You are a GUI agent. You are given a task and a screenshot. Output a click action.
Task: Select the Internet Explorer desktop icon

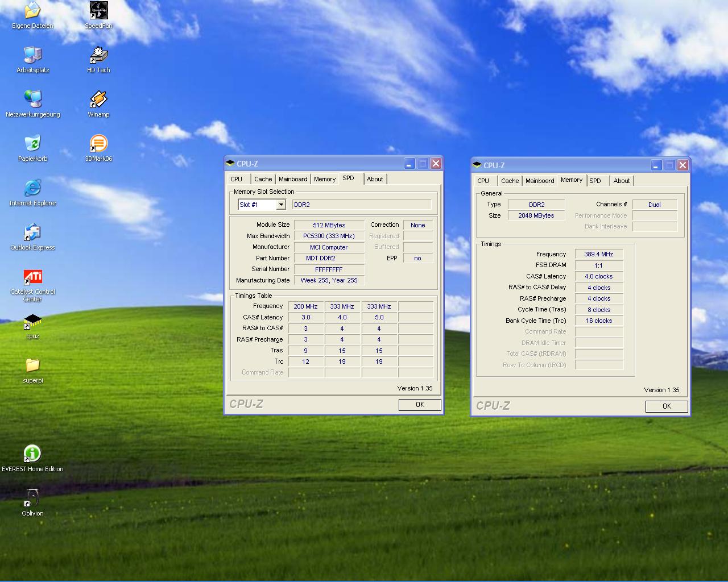click(32, 193)
